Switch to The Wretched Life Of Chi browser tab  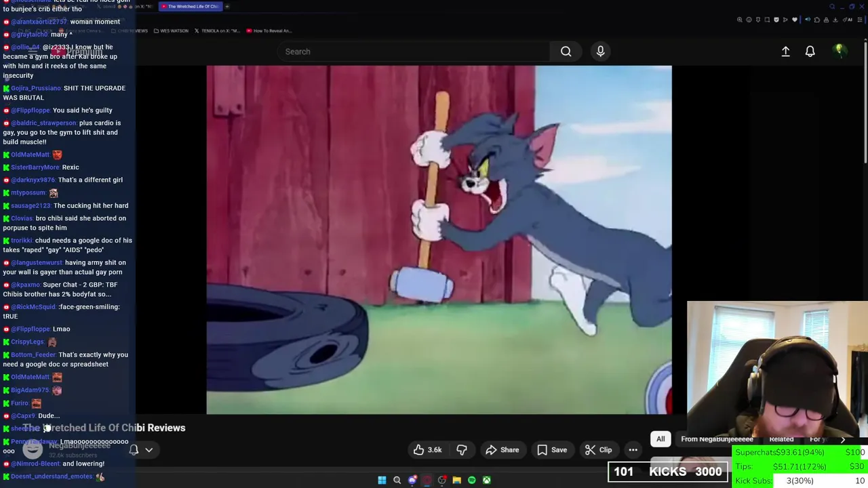(190, 6)
